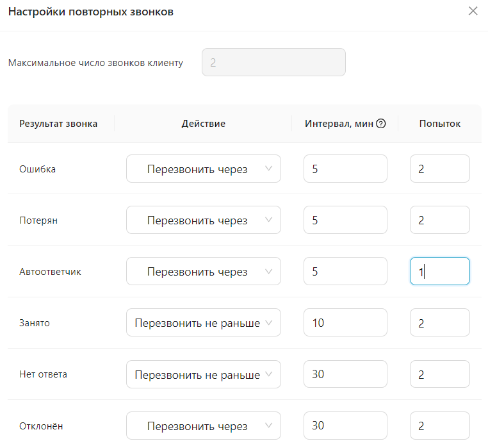Screen dimensions: 488x448
Task: Focus the interval field for Ошибка
Action: tap(345, 169)
